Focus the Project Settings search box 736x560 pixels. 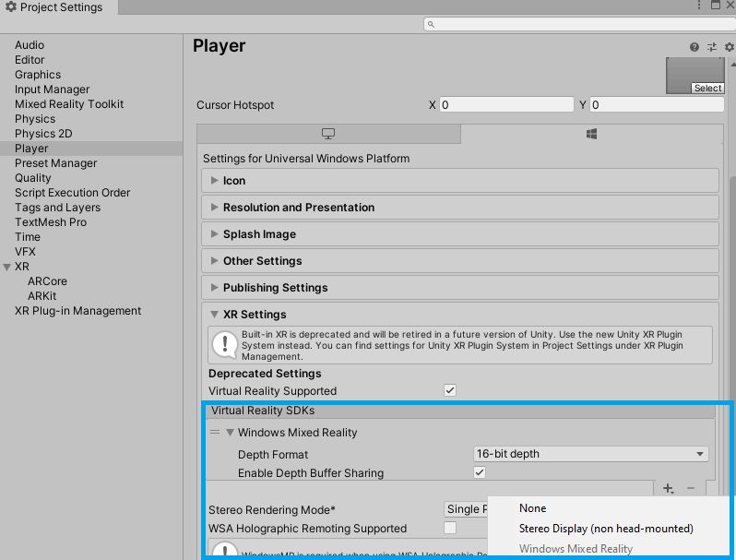coord(579,24)
